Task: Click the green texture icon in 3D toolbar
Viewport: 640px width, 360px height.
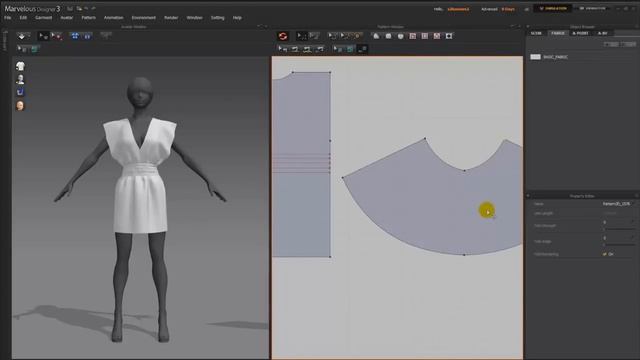Action: click(35, 49)
